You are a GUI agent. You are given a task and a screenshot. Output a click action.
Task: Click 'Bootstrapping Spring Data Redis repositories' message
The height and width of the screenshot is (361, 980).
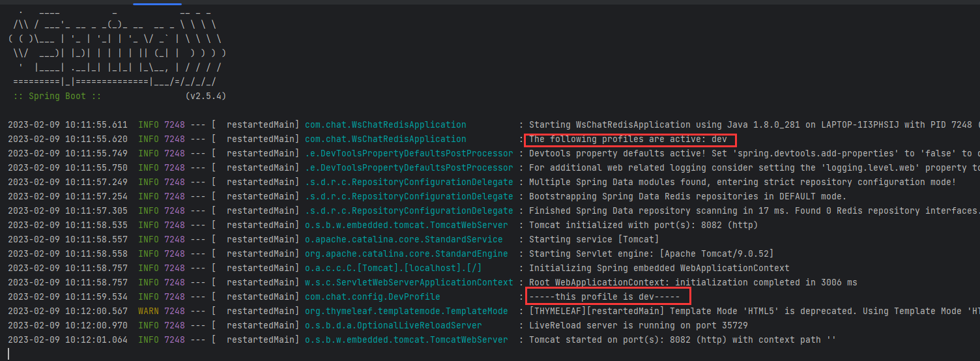coord(687,196)
